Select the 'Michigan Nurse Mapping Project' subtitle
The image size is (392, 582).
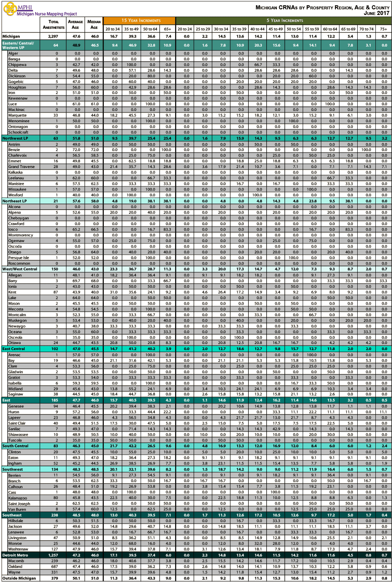[x=46, y=14]
